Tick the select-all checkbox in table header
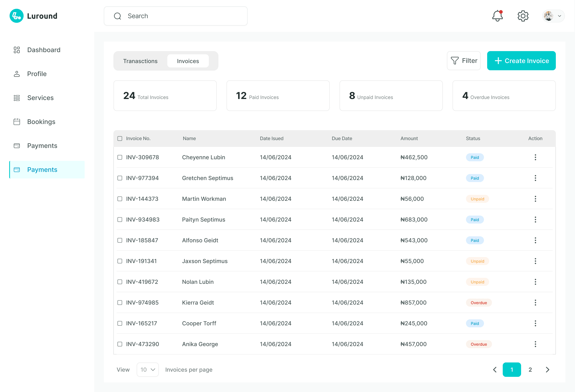Screen dimensions: 575x392 120,139
